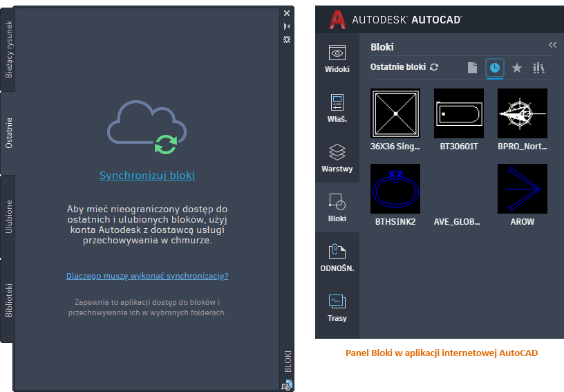This screenshot has height=392, width=564.
Task: Click the AROW block name
Action: click(523, 222)
